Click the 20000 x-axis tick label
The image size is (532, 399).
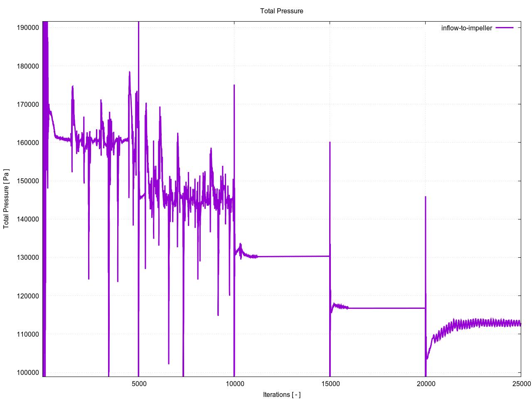426,384
